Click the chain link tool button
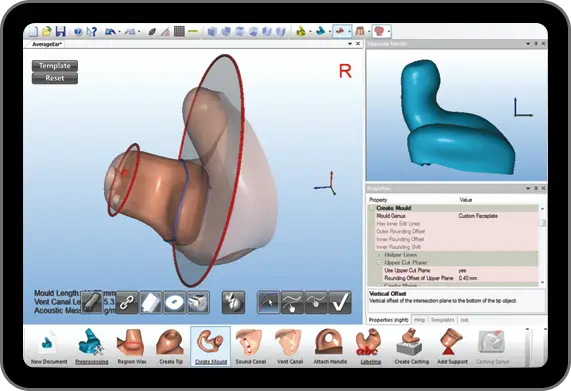This screenshot has width=571, height=391. [x=127, y=302]
